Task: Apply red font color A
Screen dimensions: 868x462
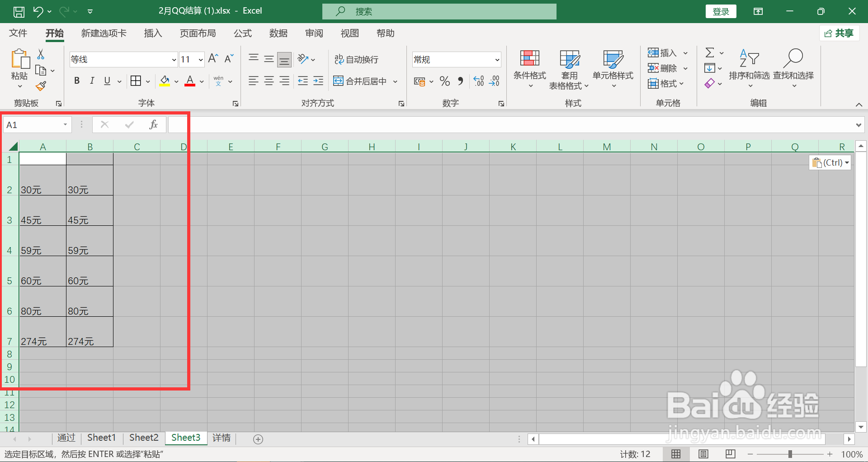Action: pyautogui.click(x=190, y=81)
